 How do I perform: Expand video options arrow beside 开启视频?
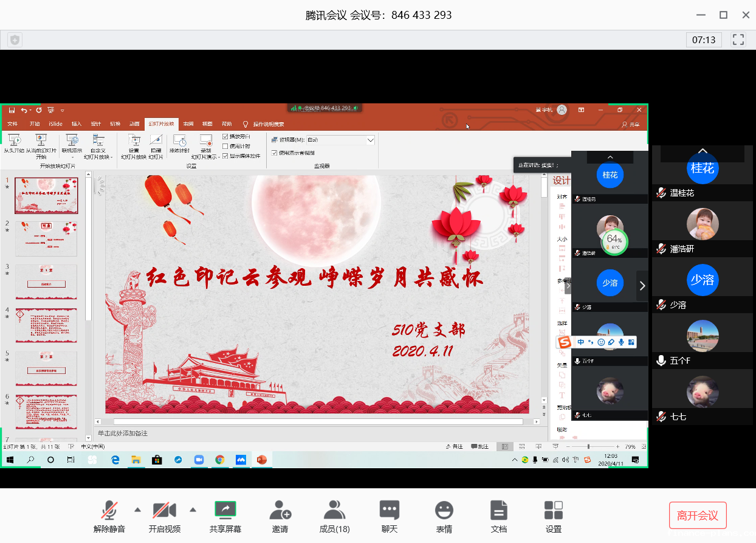(x=193, y=510)
